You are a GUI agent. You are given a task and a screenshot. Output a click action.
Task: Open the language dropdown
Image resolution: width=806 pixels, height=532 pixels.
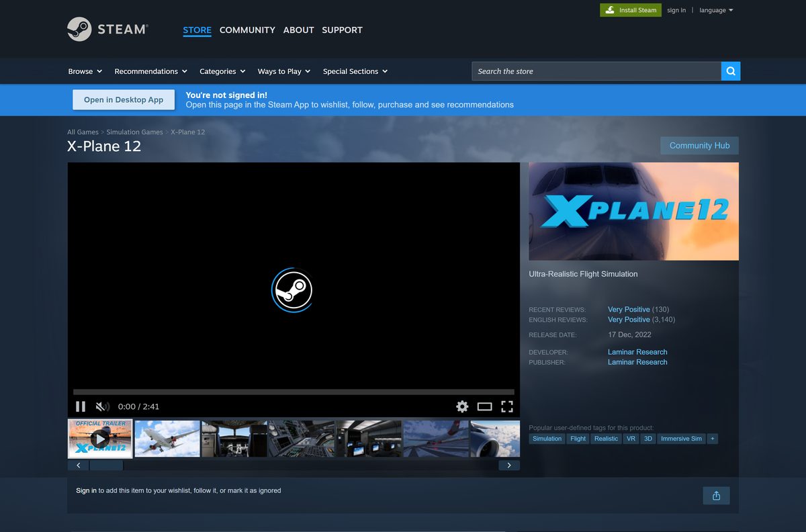click(716, 10)
